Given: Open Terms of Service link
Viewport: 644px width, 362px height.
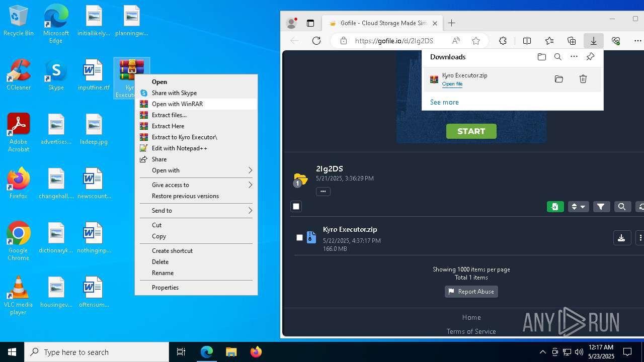Looking at the screenshot, I should (471, 331).
